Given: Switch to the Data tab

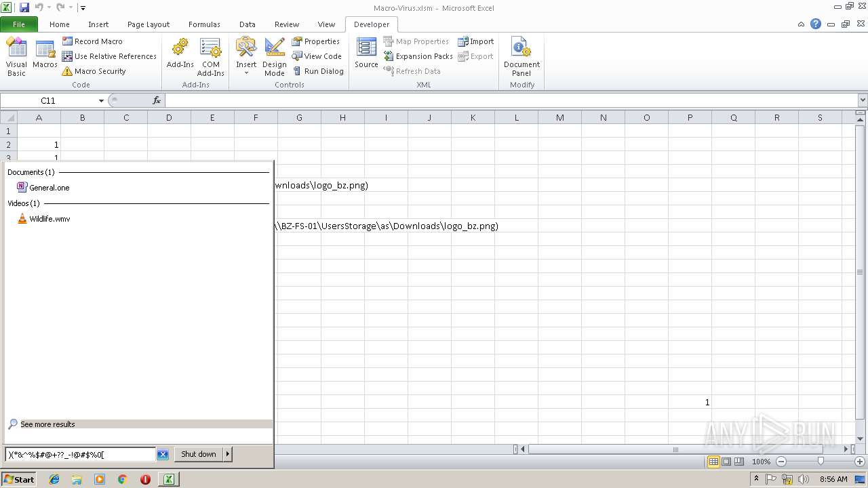Looking at the screenshot, I should [x=248, y=24].
